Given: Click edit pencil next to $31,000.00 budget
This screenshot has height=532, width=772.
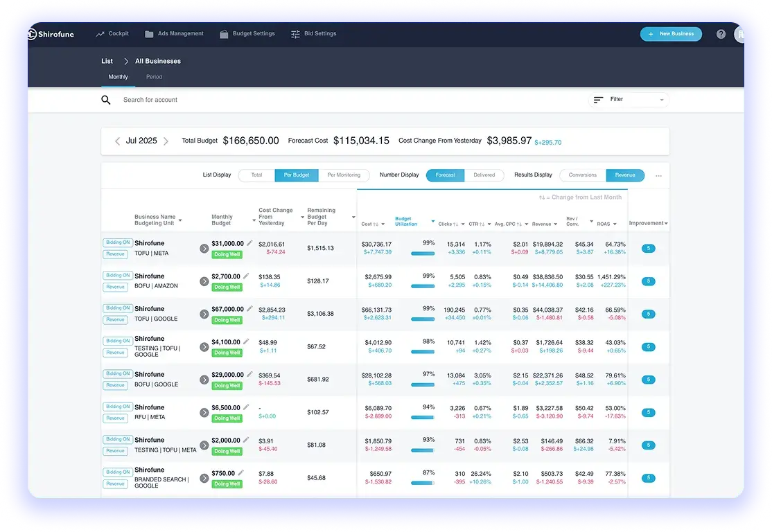Looking at the screenshot, I should (x=249, y=242).
